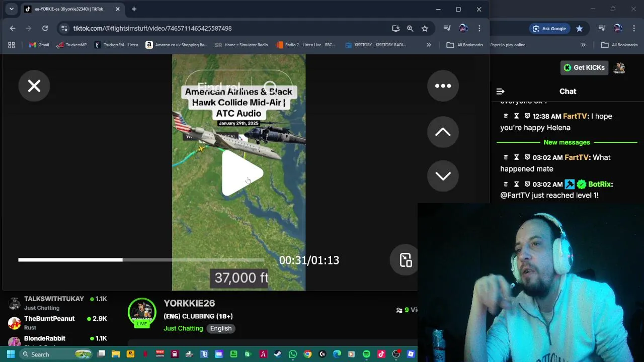Open profile avatar in front Chrome window
This screenshot has width=644, height=362.
(463, 28)
